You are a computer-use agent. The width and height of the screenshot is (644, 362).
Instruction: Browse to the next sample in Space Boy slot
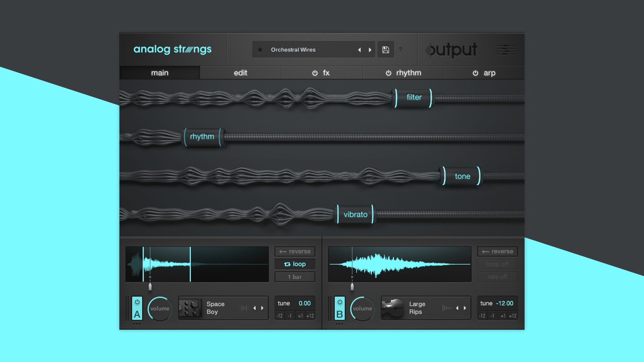(x=263, y=308)
